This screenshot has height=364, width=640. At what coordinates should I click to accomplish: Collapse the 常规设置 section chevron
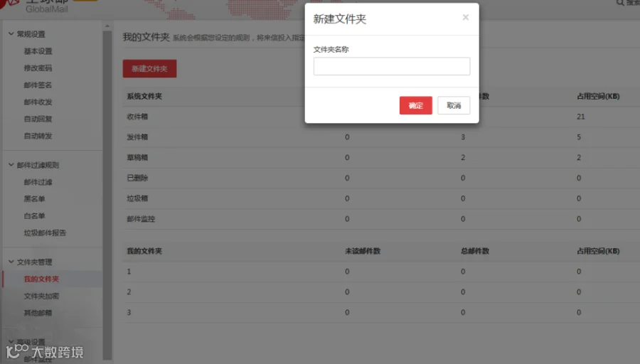(x=11, y=34)
